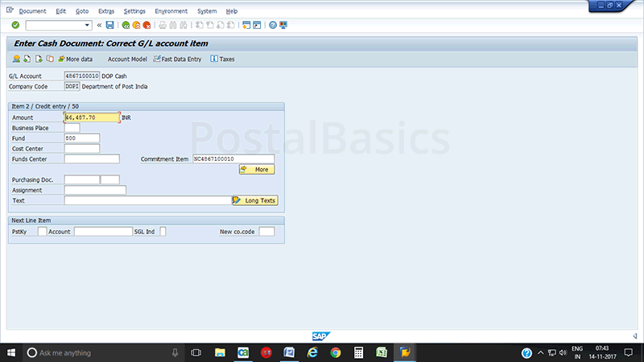Click the More button under Commitment Item
644x362 pixels.
(257, 170)
